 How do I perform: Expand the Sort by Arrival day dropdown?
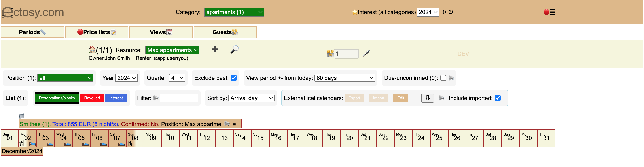pos(251,98)
